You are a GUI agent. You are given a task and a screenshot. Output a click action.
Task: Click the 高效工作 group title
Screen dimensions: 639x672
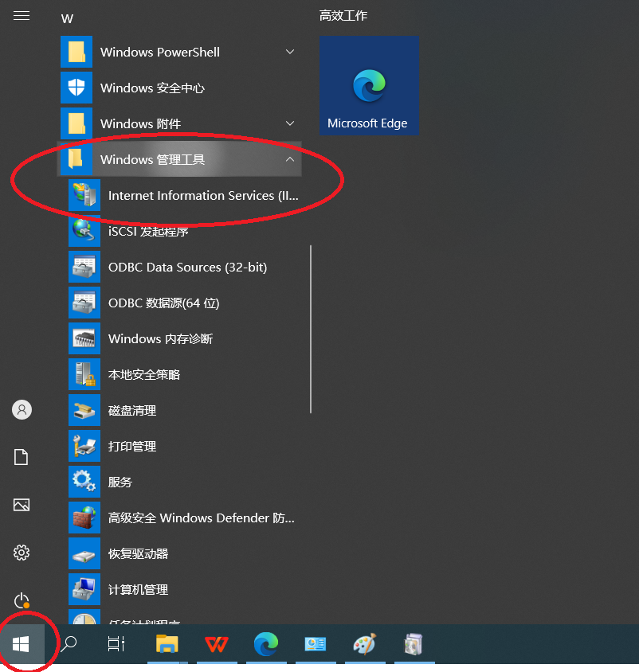click(343, 16)
